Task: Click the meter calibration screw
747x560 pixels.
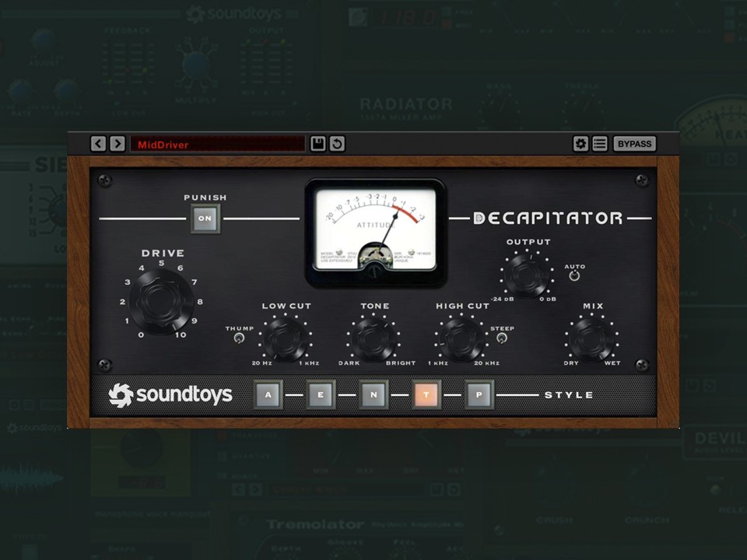Action: coord(376,272)
